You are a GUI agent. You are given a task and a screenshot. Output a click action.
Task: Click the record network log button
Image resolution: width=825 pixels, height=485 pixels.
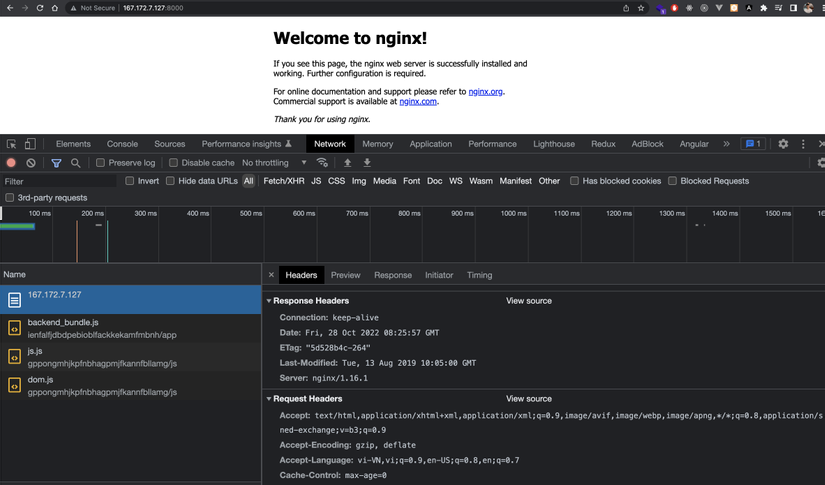click(11, 162)
